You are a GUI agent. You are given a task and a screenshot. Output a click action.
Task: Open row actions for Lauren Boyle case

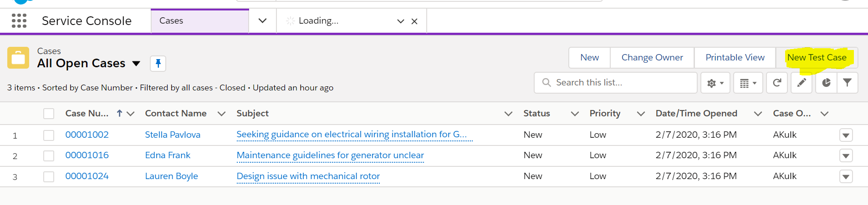tap(846, 177)
